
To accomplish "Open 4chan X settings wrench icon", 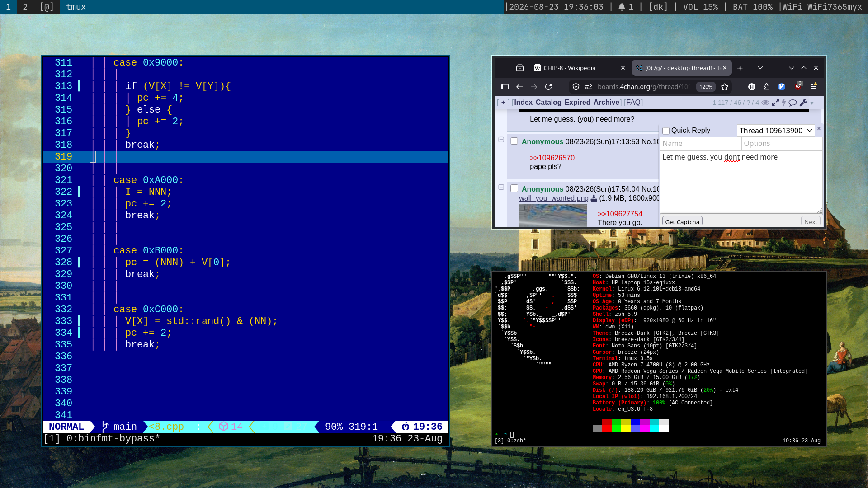I will pos(803,103).
